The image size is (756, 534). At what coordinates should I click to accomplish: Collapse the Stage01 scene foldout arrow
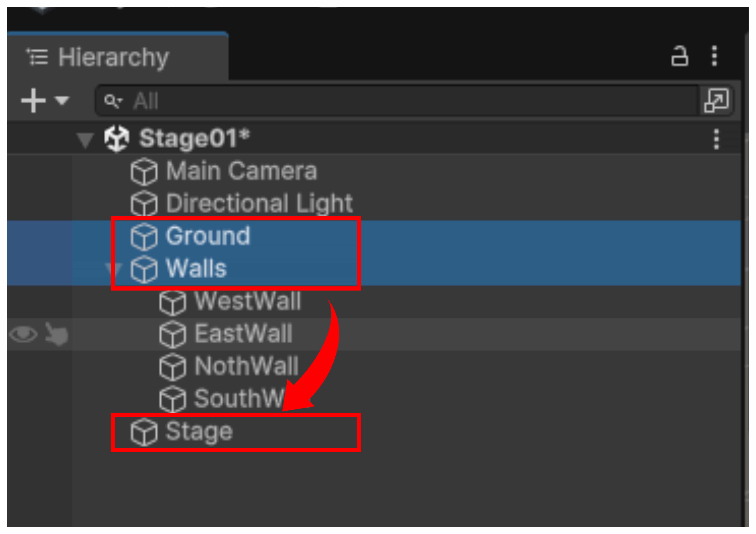click(85, 140)
